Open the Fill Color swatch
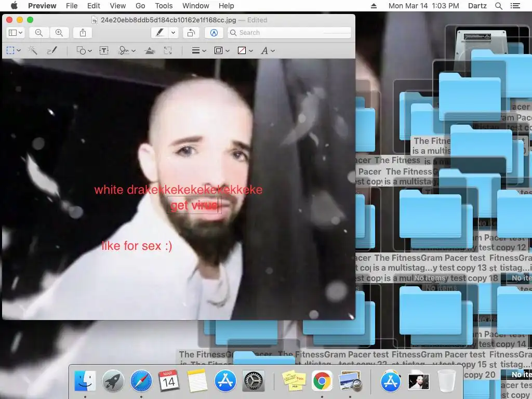This screenshot has width=532, height=399. click(x=242, y=50)
